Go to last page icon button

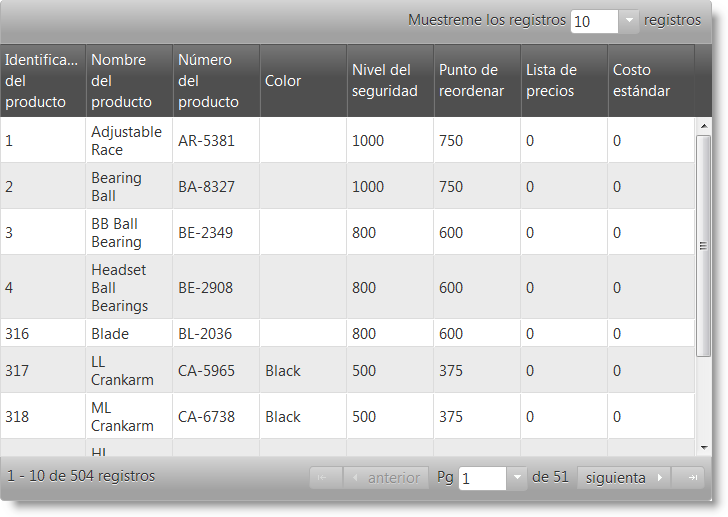coord(688,478)
